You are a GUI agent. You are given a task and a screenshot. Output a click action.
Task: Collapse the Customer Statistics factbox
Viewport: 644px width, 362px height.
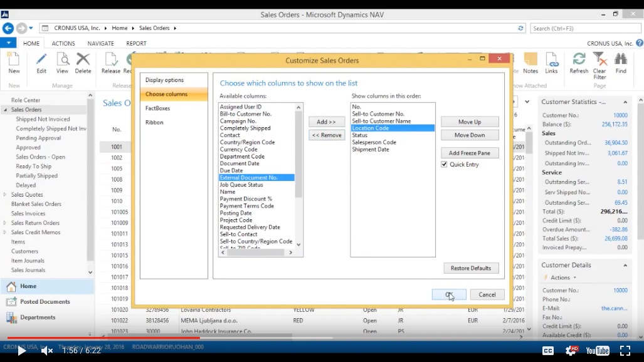pyautogui.click(x=625, y=102)
